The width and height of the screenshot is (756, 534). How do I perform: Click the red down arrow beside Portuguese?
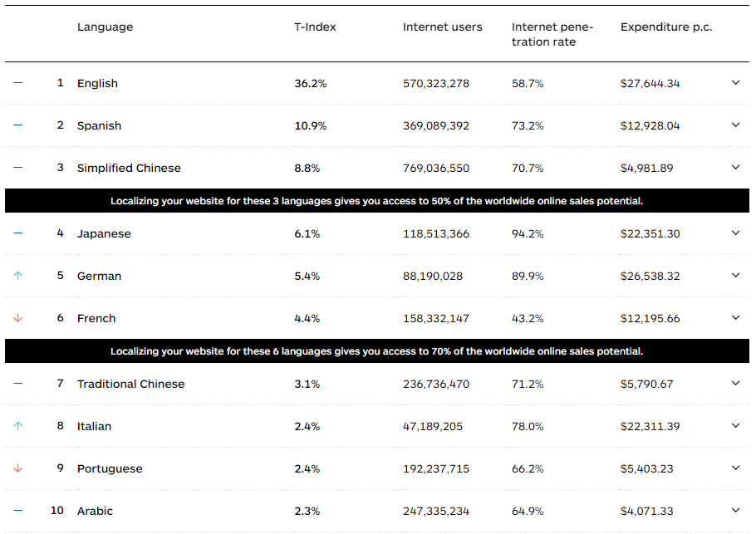tap(18, 468)
